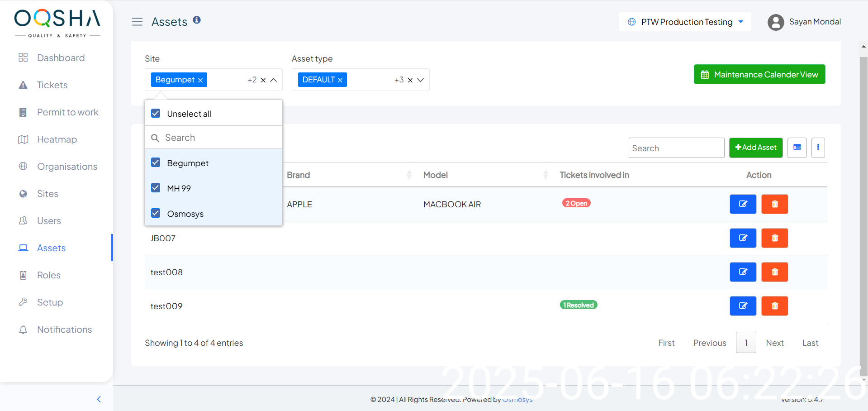
Task: Remove the Begumpet site tag
Action: [x=200, y=80]
